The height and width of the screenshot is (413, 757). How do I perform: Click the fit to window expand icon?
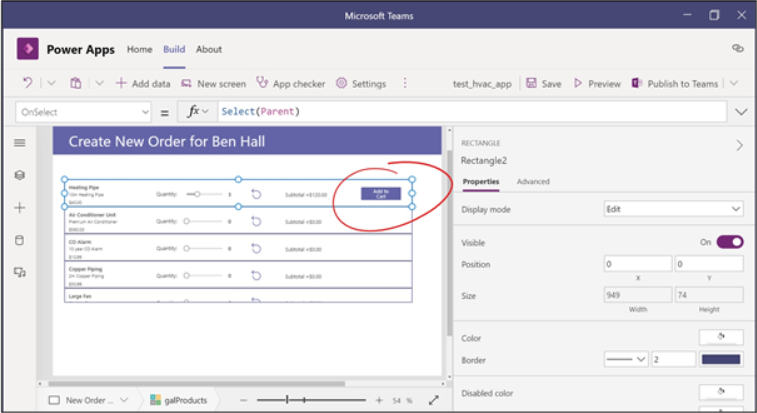tap(434, 400)
